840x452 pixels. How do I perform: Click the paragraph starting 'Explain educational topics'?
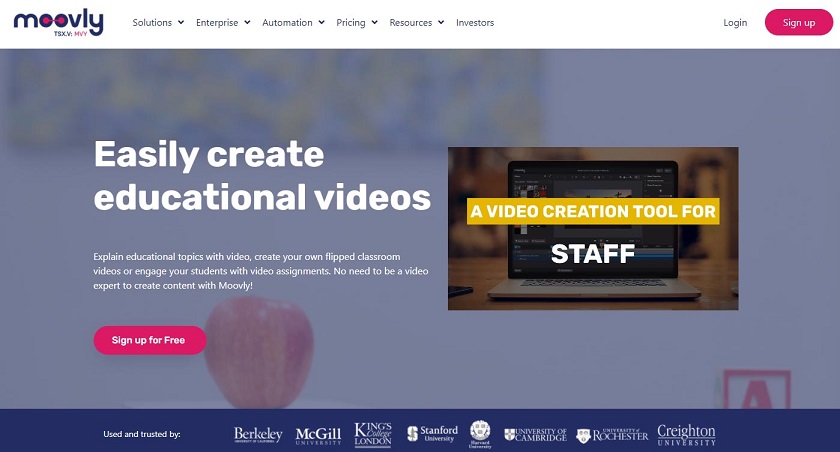261,271
